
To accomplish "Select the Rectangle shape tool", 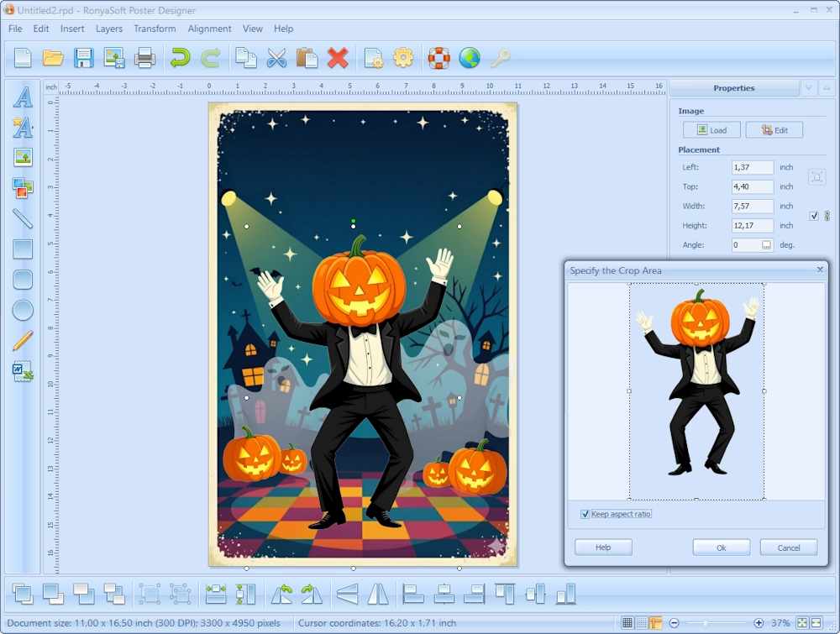I will [23, 249].
